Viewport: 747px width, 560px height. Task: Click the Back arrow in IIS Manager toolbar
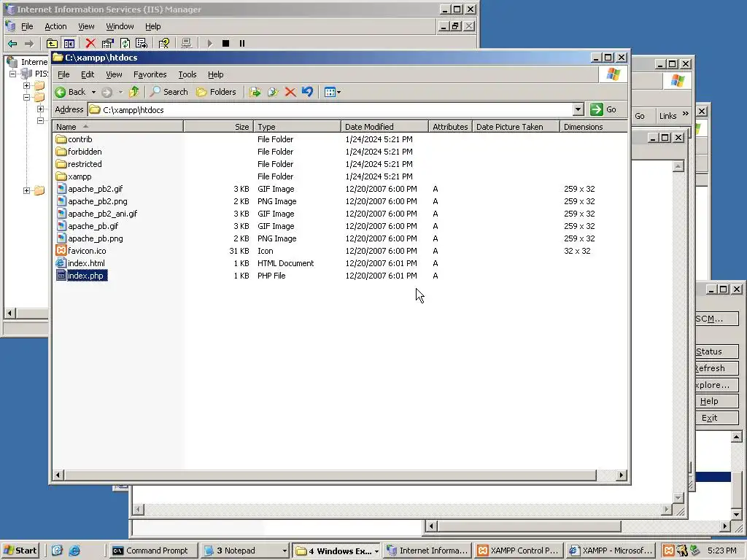[x=12, y=43]
